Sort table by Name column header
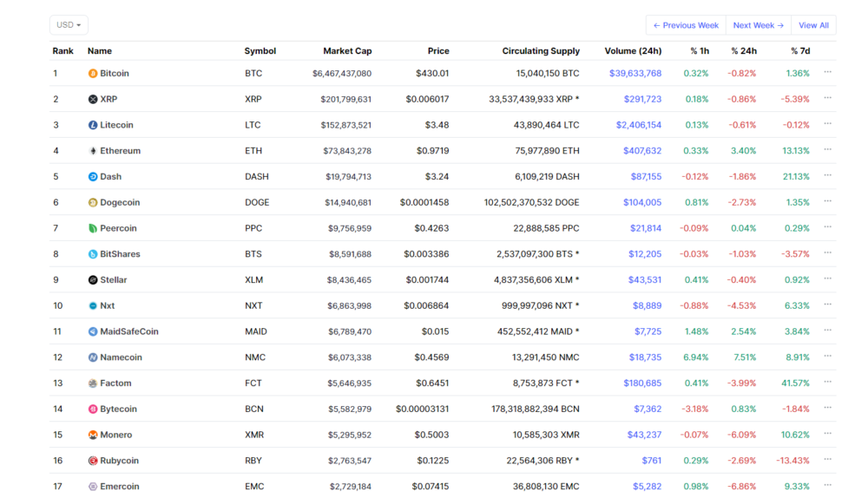Image resolution: width=868 pixels, height=498 pixels. pos(100,51)
